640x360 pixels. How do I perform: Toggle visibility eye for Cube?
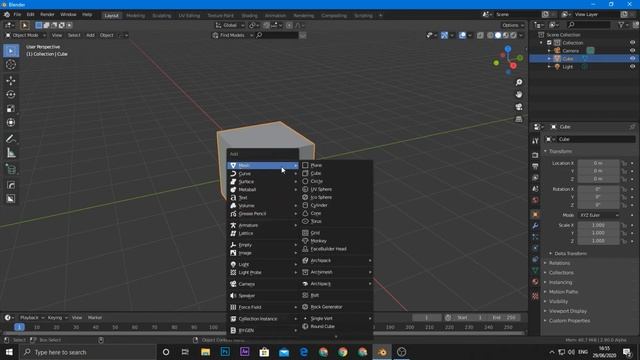click(632, 59)
